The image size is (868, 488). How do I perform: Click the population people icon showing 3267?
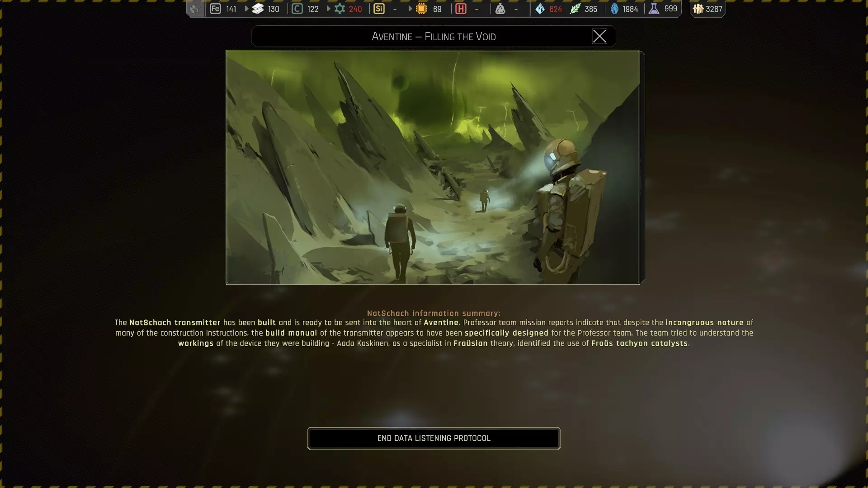(698, 9)
